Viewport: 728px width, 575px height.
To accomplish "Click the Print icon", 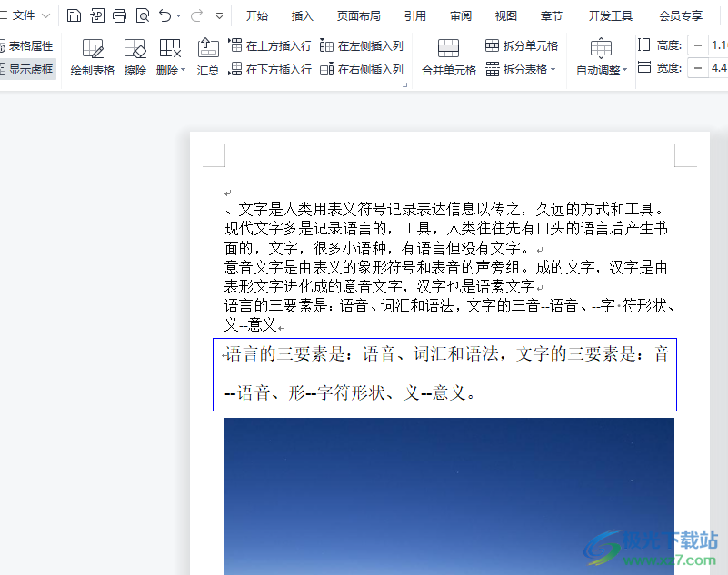I will click(x=119, y=15).
